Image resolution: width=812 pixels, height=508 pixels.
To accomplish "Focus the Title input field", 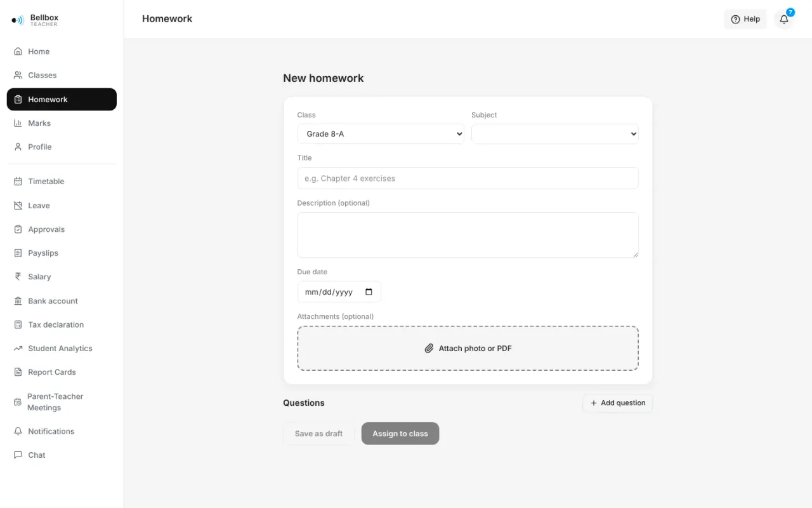I will (468, 178).
